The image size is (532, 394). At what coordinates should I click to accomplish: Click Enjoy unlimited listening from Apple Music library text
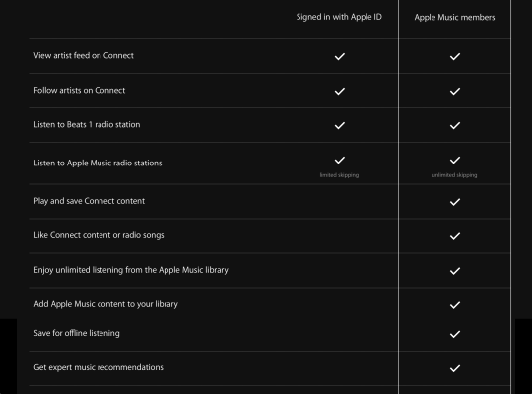[x=131, y=270]
